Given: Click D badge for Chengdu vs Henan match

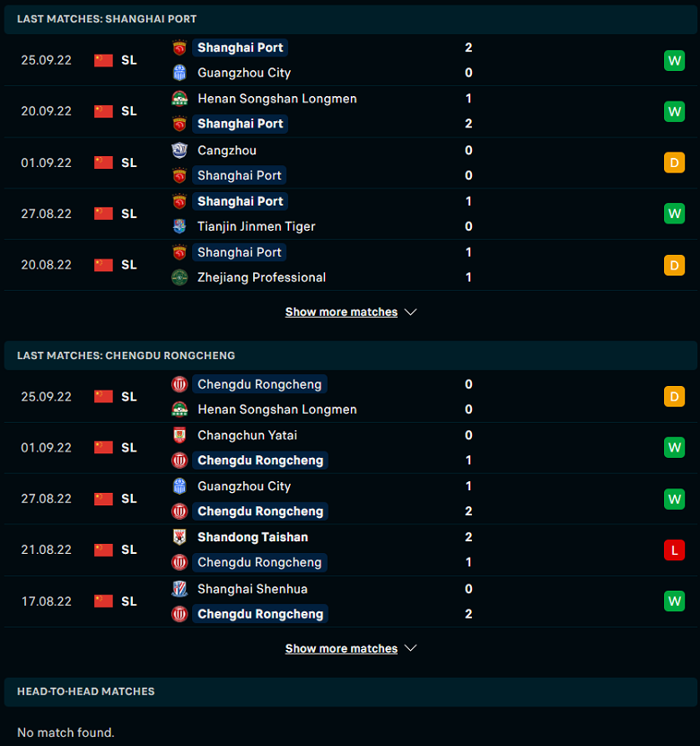Looking at the screenshot, I should 674,397.
